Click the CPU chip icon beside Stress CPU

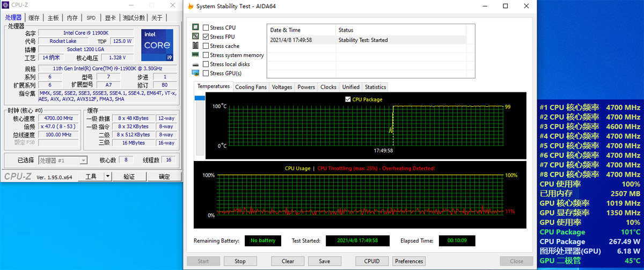(x=196, y=27)
